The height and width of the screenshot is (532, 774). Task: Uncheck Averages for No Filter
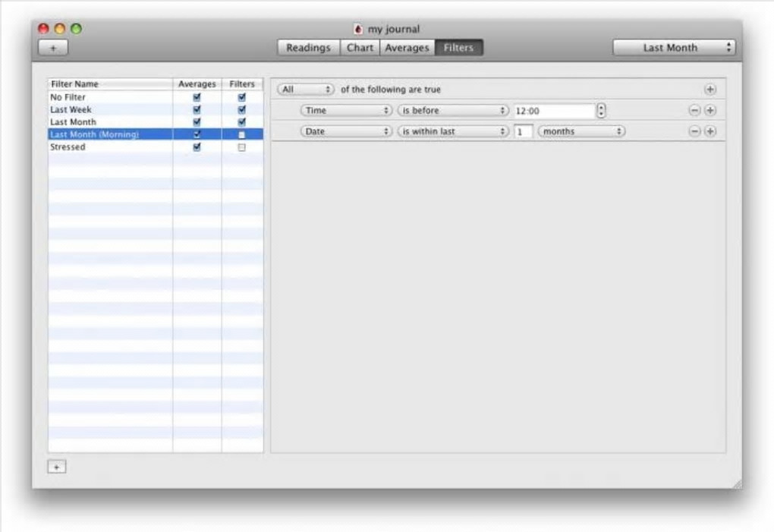pos(197,97)
